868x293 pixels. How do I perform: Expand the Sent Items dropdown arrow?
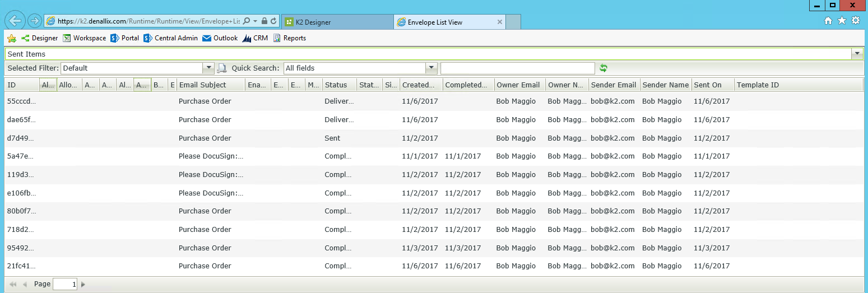point(857,54)
